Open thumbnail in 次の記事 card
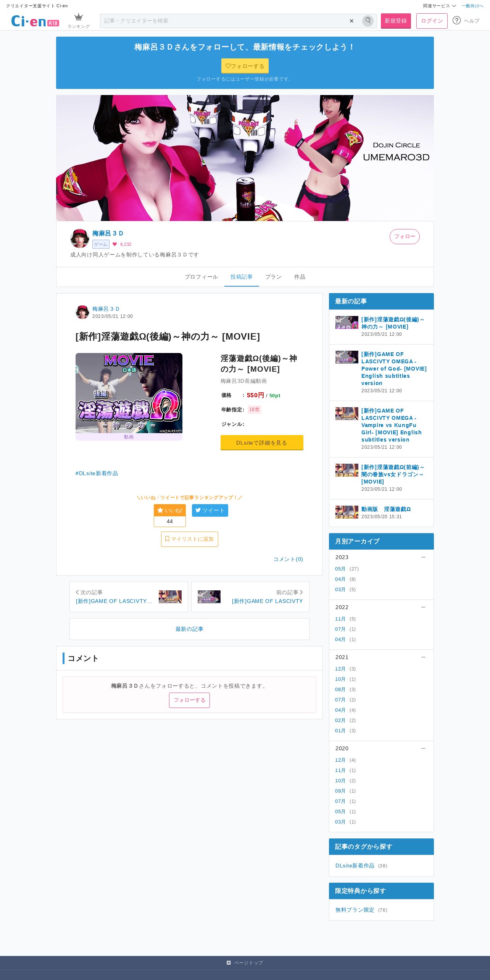The height and width of the screenshot is (980, 490). point(170,597)
